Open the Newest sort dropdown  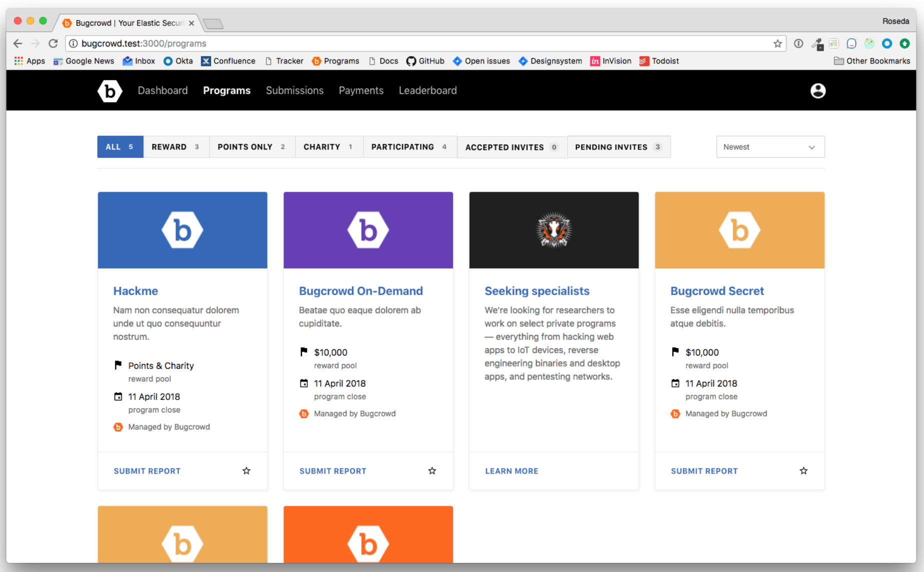coord(770,147)
